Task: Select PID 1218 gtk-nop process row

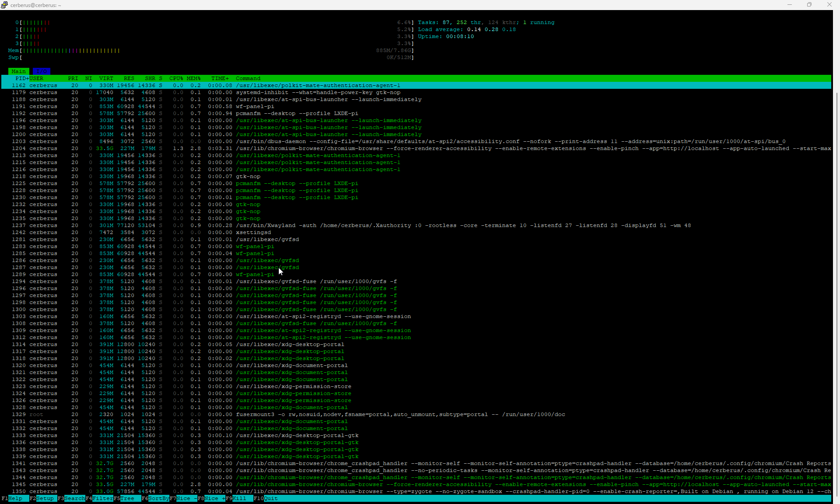Action: click(416, 176)
